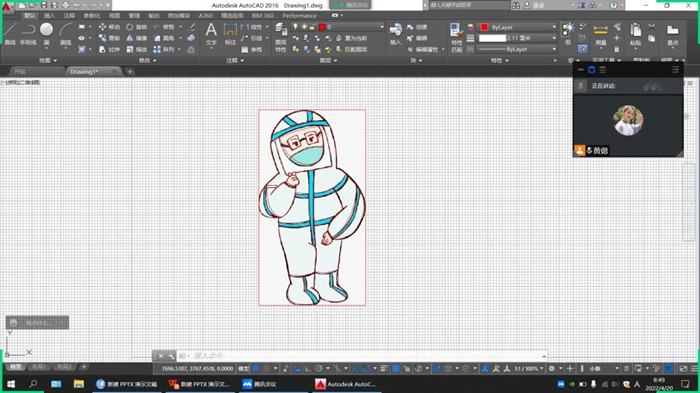Choose the Trim (修剪) command
This screenshot has height=393, width=700.
[164, 27]
